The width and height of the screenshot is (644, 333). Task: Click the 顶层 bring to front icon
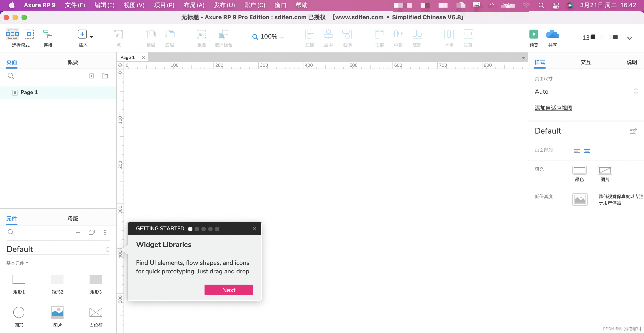pos(151,34)
